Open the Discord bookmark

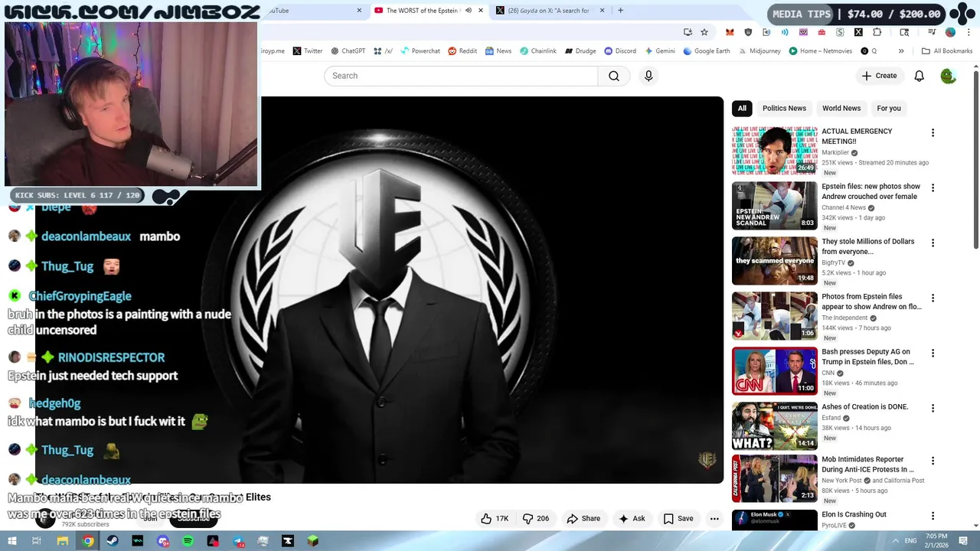[x=620, y=51]
